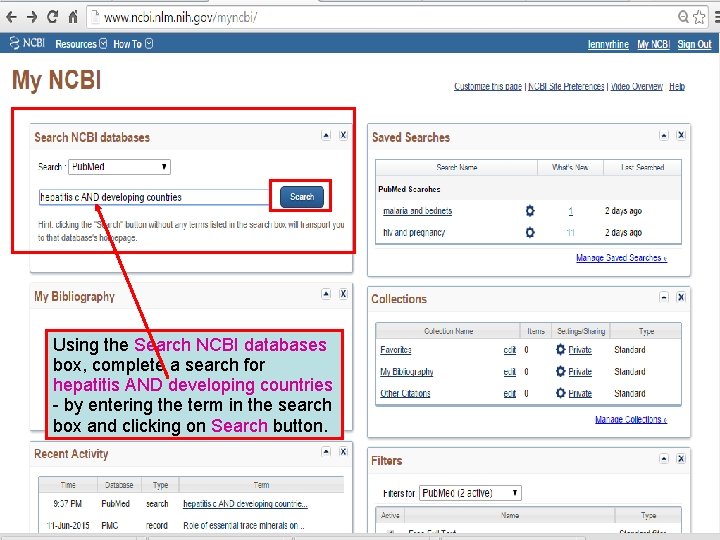Open the My Bibliography collection link

click(406, 371)
